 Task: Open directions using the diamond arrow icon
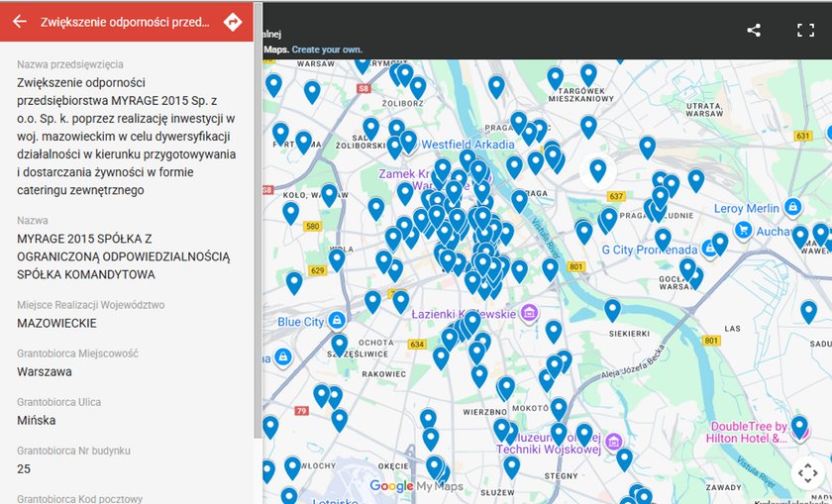[x=233, y=22]
